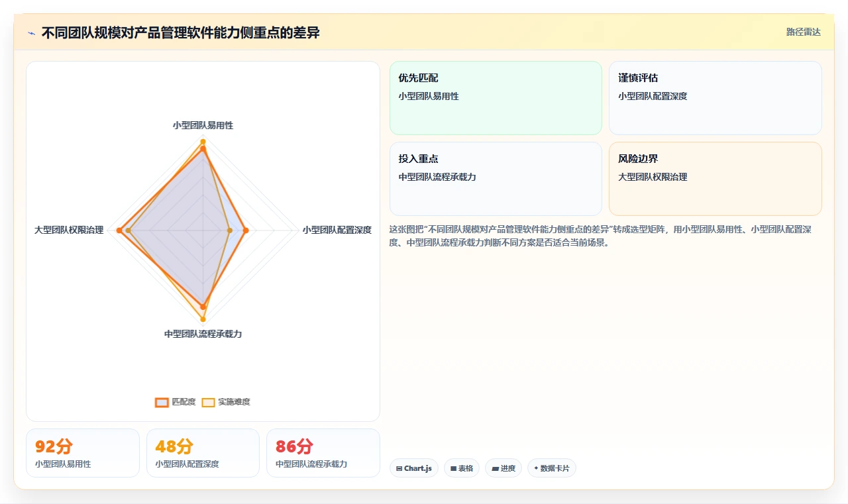Click the 小型团队配置深度 radar axis label
Screen dimensions: 848x504
[x=337, y=230]
